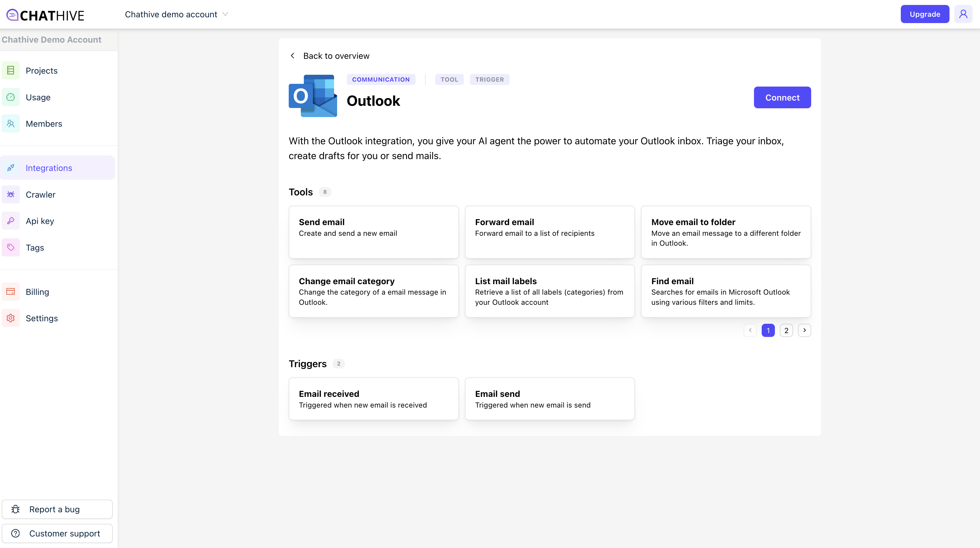Click the Api key icon
The width and height of the screenshot is (980, 548).
coord(11,221)
